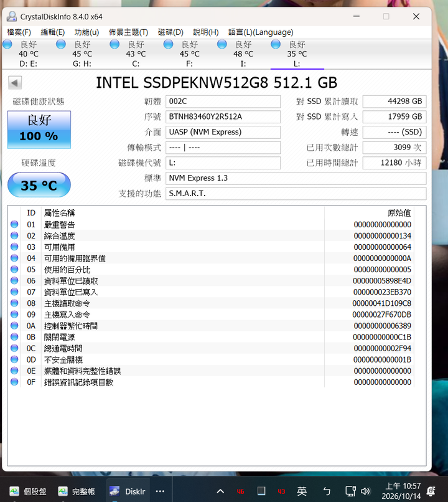Click the status dot for 錯誤資訊記錄項目數 row
The image size is (448, 502).
[14, 382]
